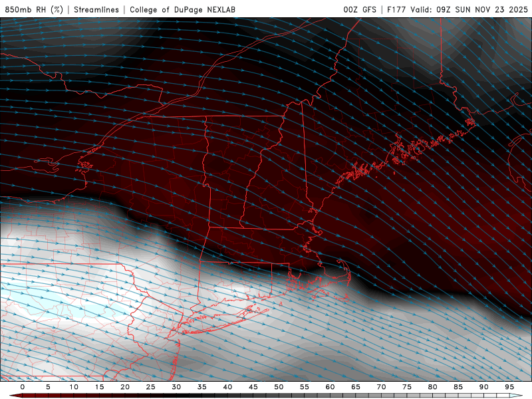532x399 pixels.
Task: Click the '90' value on the color scale
Action: point(484,387)
